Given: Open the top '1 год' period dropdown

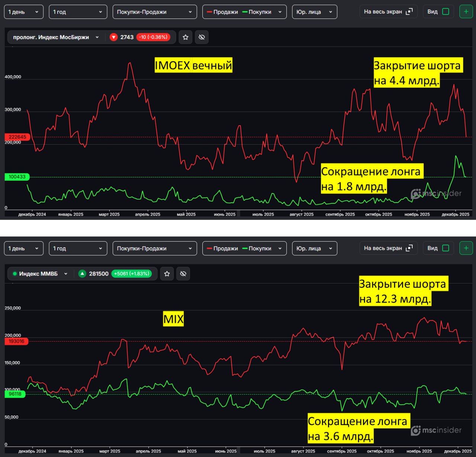Looking at the screenshot, I should click(x=78, y=12).
